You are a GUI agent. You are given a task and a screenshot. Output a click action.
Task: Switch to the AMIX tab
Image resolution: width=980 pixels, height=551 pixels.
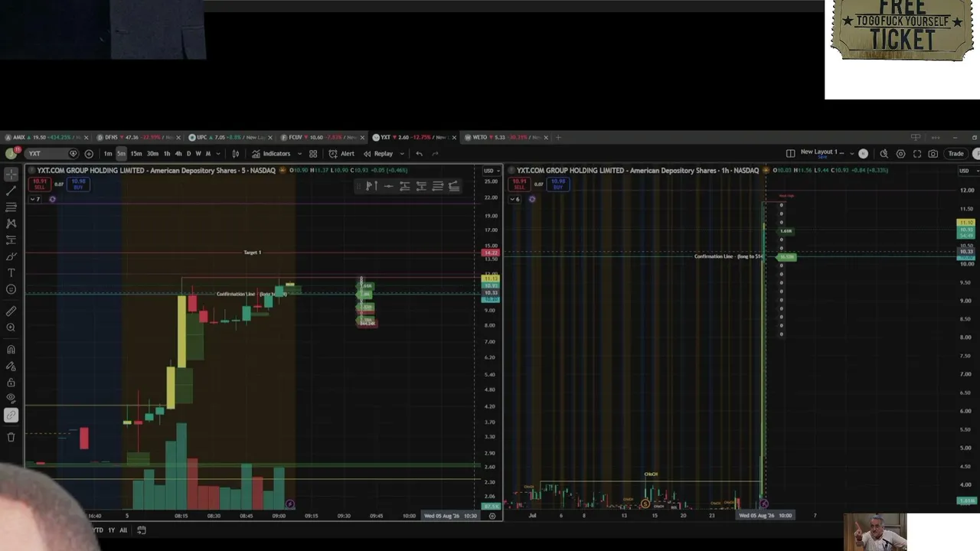[x=46, y=138]
